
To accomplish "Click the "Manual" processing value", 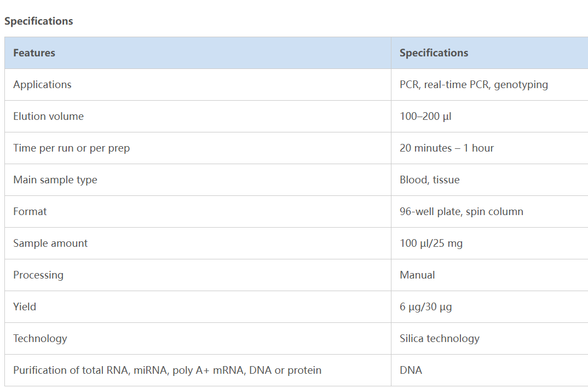I will coord(417,275).
